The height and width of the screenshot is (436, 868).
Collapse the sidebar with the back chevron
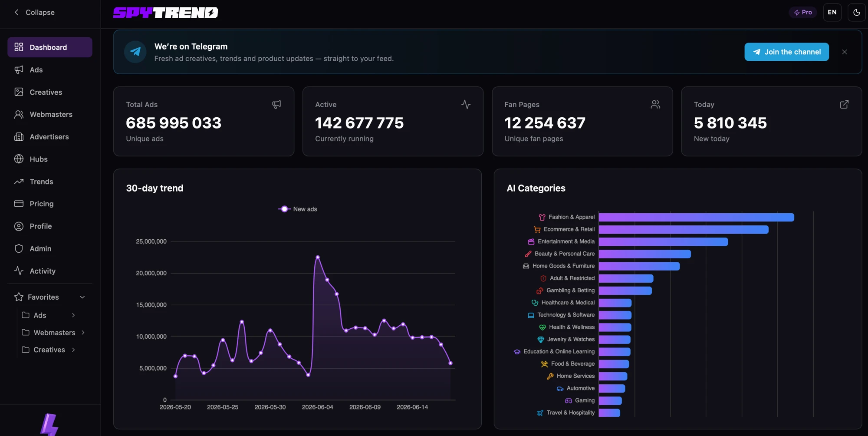(x=16, y=12)
